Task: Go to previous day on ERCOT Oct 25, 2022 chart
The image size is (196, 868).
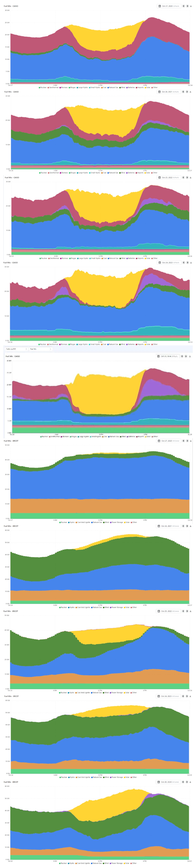Action: 184,611
